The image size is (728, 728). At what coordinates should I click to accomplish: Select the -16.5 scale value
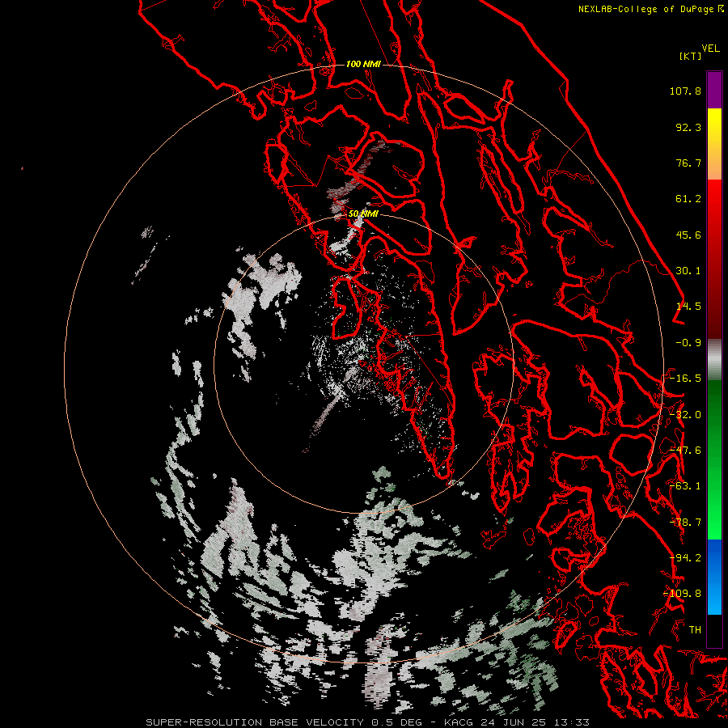pos(685,379)
